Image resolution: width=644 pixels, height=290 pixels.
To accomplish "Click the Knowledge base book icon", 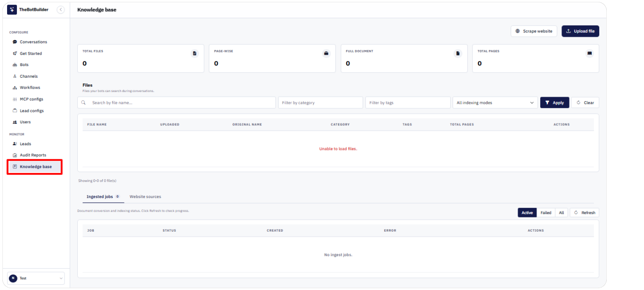I will coord(15,166).
